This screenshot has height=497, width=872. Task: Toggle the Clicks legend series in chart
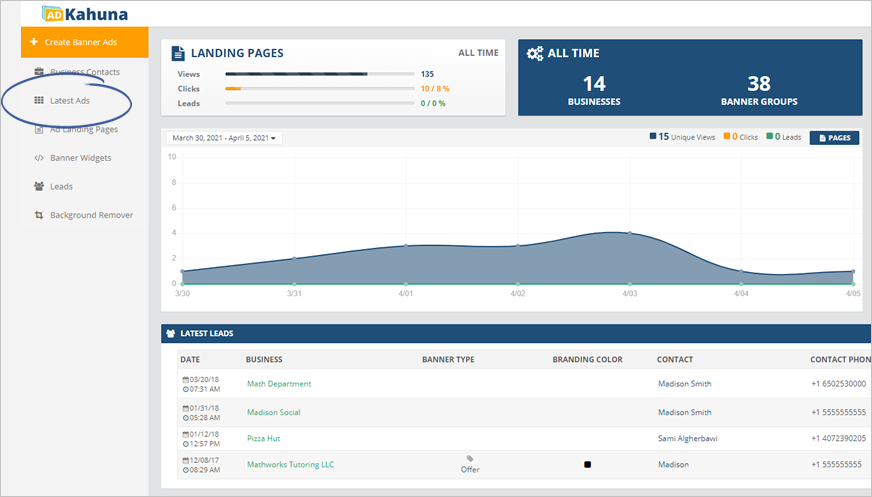pyautogui.click(x=744, y=137)
